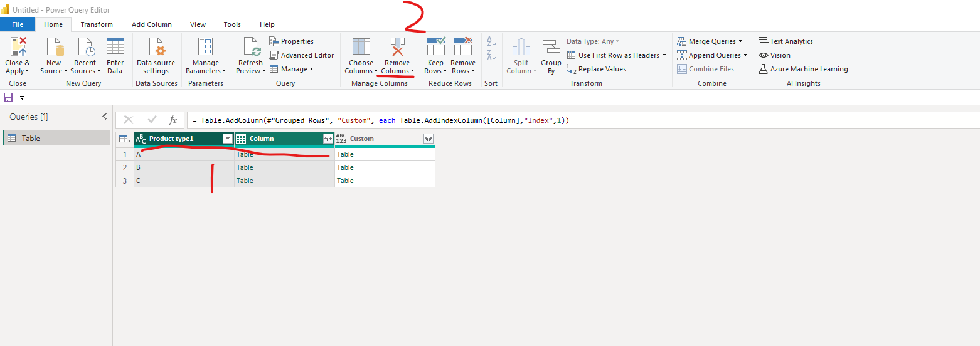Click the Manage Parameters icon
The image size is (980, 346).
coord(206,48)
